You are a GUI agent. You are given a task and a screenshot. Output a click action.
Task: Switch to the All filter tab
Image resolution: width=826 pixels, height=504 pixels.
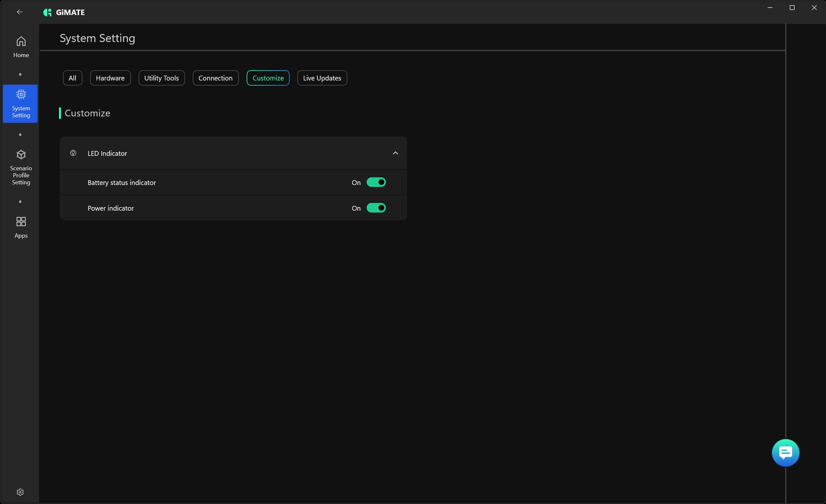pos(72,78)
